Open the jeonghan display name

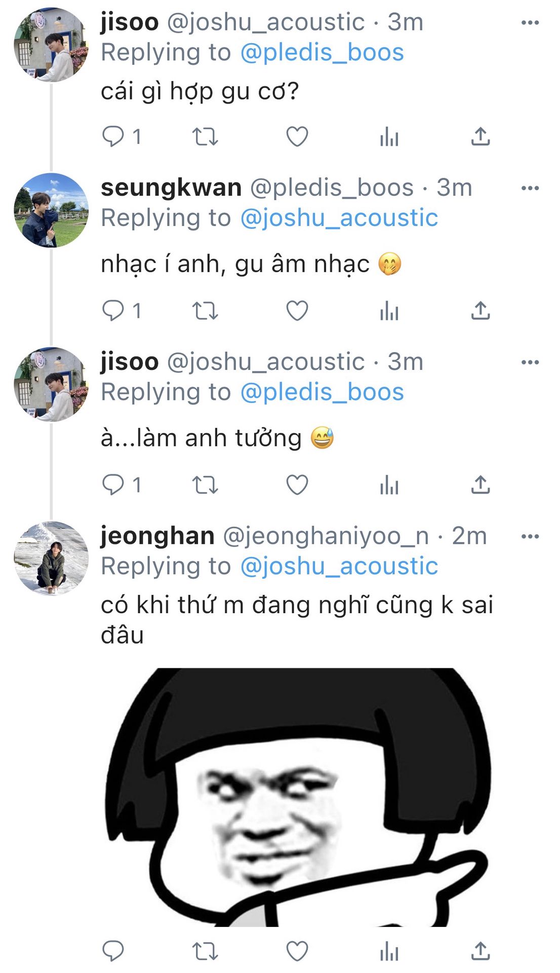point(157,536)
